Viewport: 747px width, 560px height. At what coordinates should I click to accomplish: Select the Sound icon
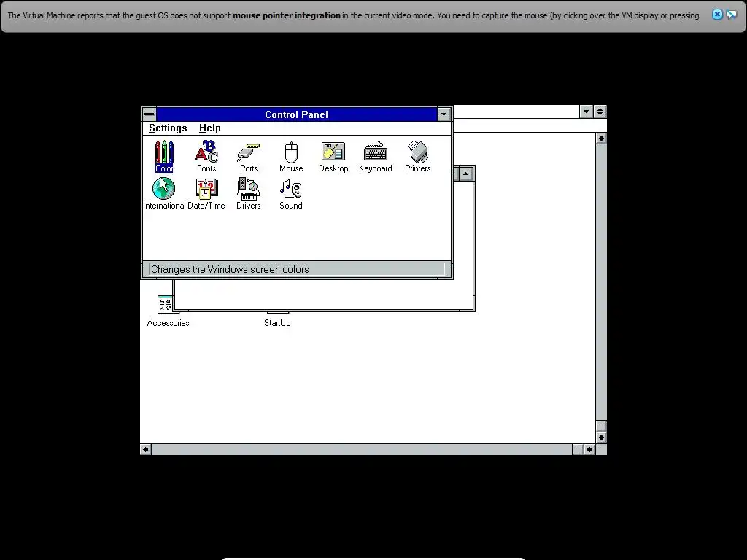291,193
